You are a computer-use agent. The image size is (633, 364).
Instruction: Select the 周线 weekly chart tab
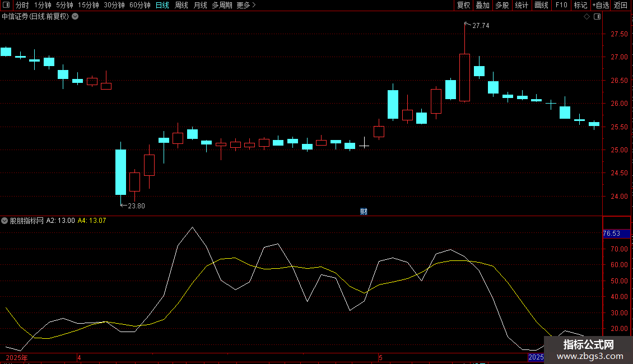[181, 5]
